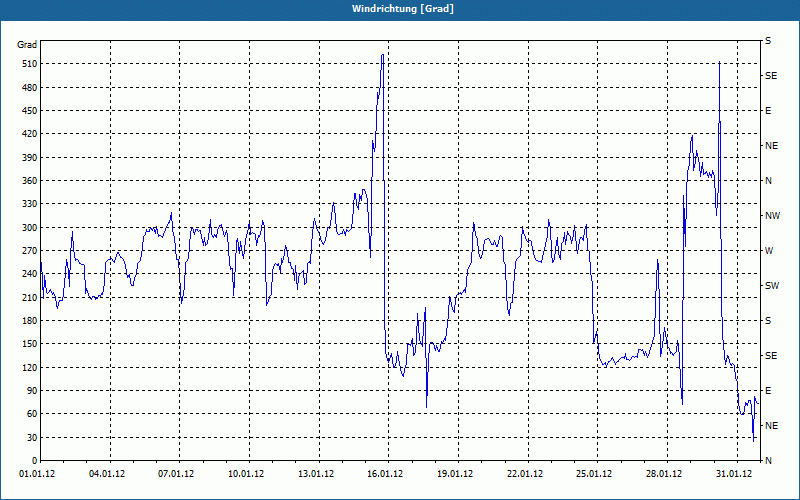This screenshot has height=500, width=800.
Task: Click the chart title "Windrichtung [Grad]"
Action: (x=403, y=9)
